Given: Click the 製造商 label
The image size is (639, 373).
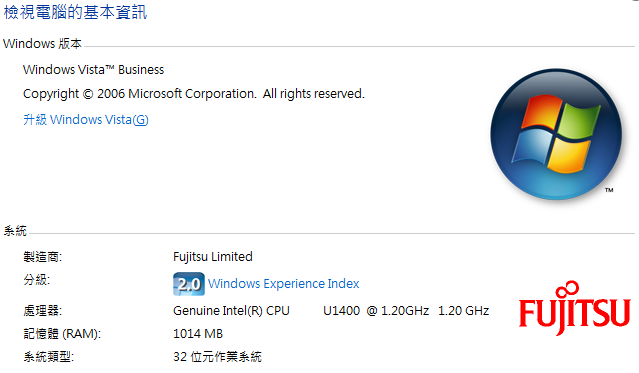Looking at the screenshot, I should [x=42, y=257].
